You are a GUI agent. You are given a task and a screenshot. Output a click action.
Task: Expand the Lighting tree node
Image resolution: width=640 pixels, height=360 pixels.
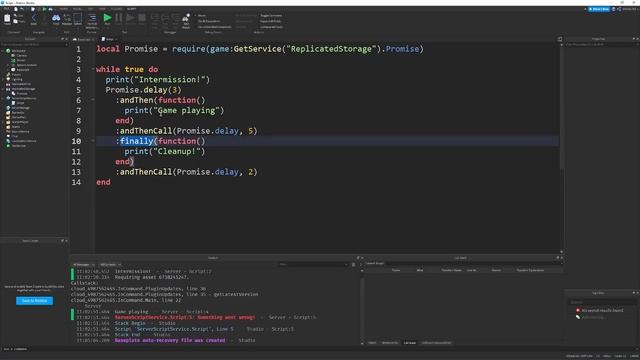click(x=3, y=79)
